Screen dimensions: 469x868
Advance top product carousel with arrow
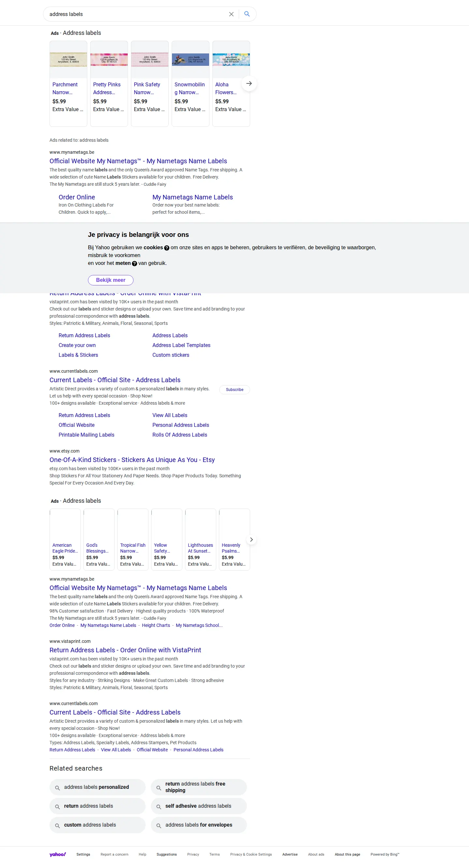tap(249, 83)
